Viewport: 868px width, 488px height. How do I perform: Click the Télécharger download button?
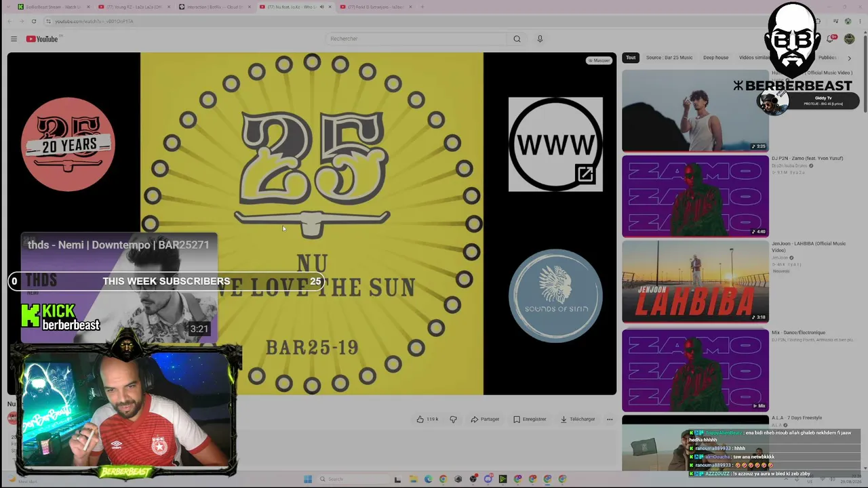pyautogui.click(x=578, y=419)
